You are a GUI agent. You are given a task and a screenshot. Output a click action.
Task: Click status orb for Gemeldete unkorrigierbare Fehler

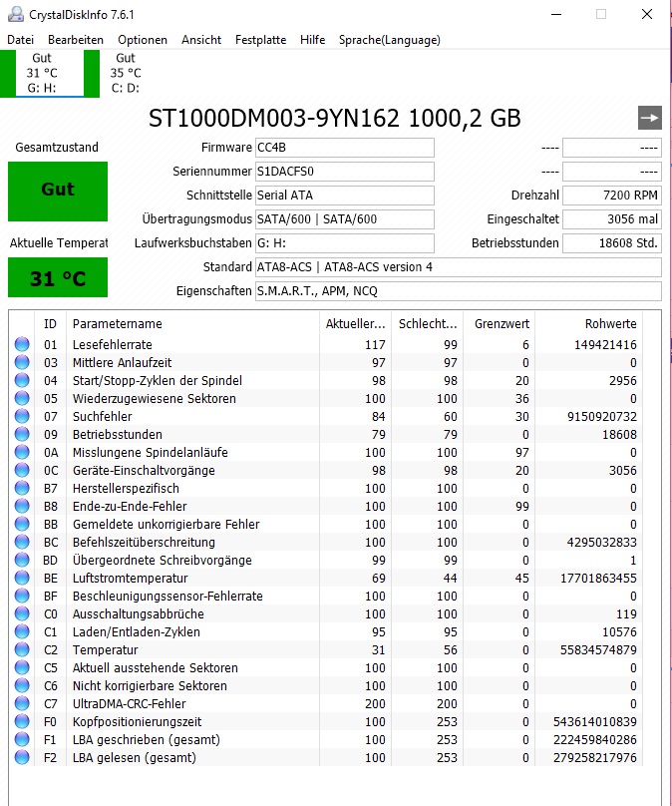click(x=22, y=524)
